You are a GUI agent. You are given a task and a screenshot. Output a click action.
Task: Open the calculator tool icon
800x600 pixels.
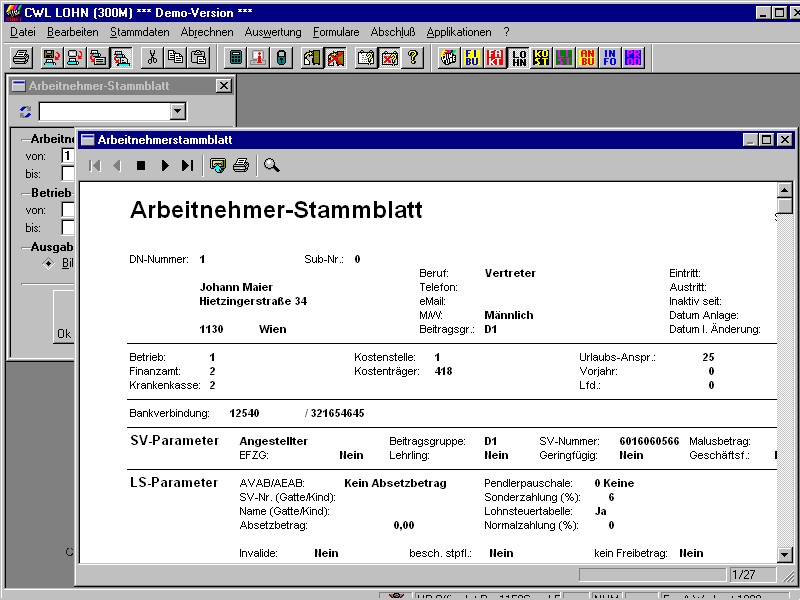tap(235, 57)
